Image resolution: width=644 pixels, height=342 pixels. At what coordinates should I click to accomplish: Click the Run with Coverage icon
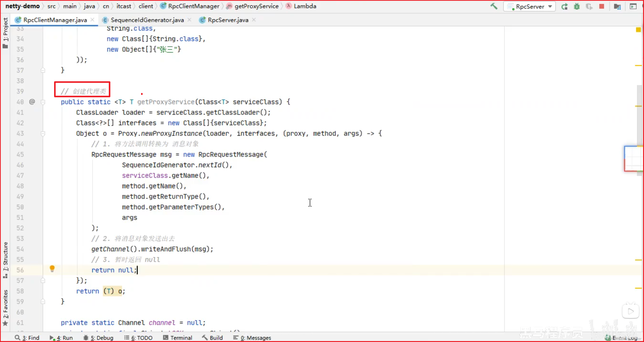pos(589,6)
